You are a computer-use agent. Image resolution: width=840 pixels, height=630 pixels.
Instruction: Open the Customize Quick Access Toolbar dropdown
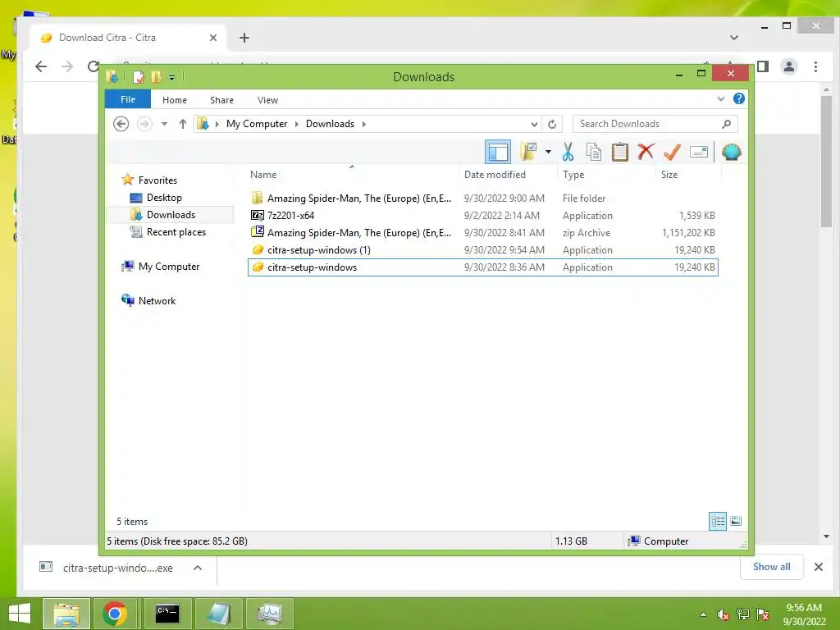171,78
